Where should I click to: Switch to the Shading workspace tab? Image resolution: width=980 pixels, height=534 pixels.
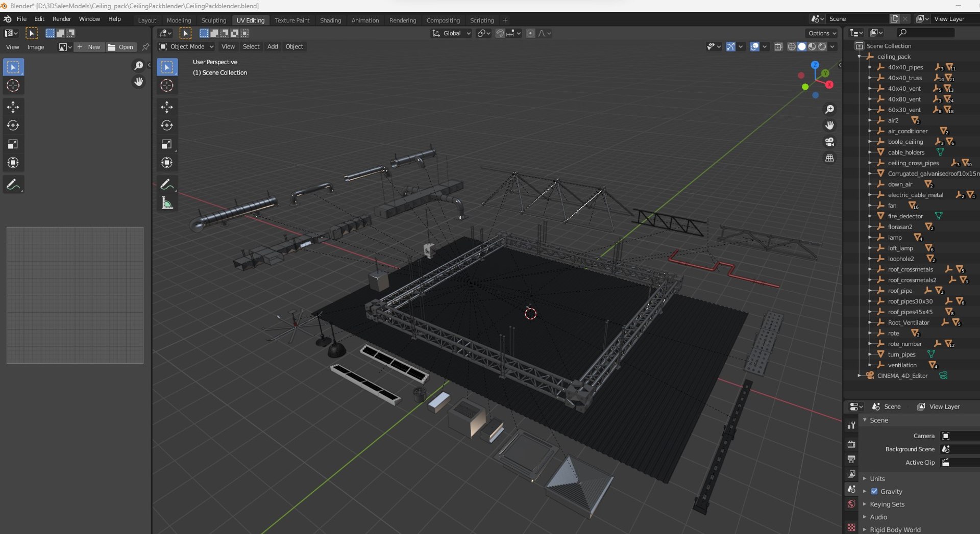pyautogui.click(x=330, y=20)
